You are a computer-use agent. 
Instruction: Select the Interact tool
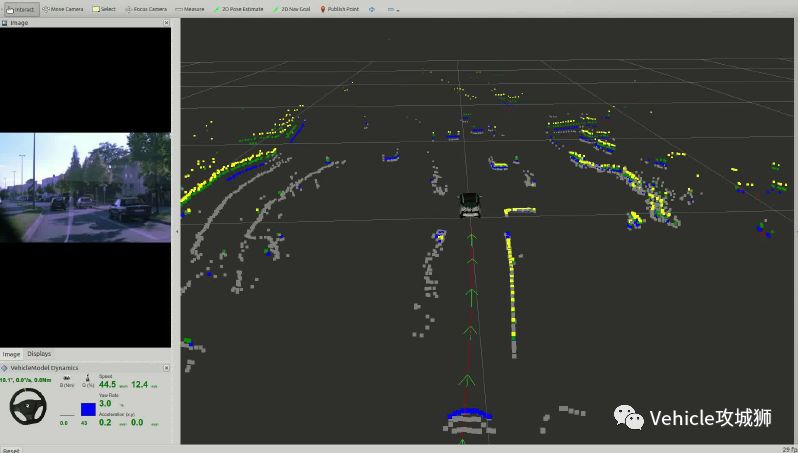pos(20,9)
